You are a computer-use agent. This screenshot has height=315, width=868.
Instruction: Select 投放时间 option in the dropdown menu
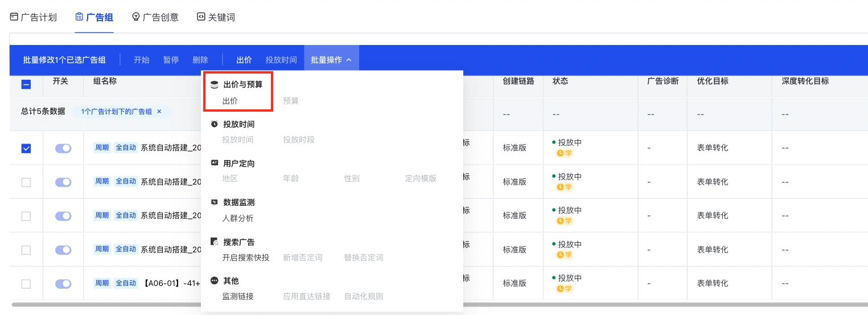238,140
